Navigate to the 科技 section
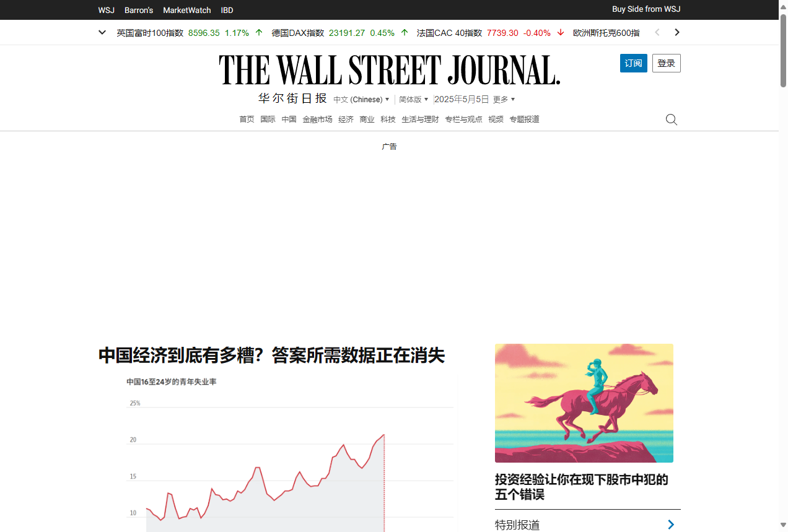Screen dimensions: 788x532 (x=387, y=119)
